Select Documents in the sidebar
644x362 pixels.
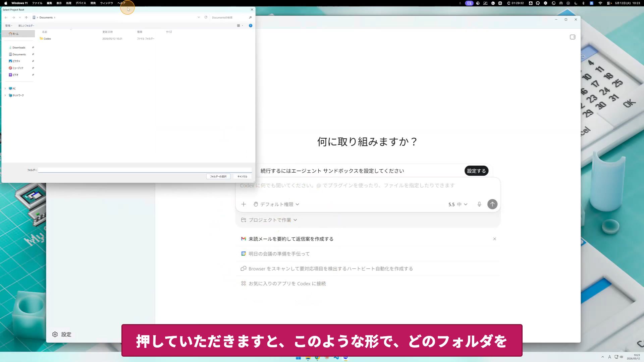click(19, 54)
